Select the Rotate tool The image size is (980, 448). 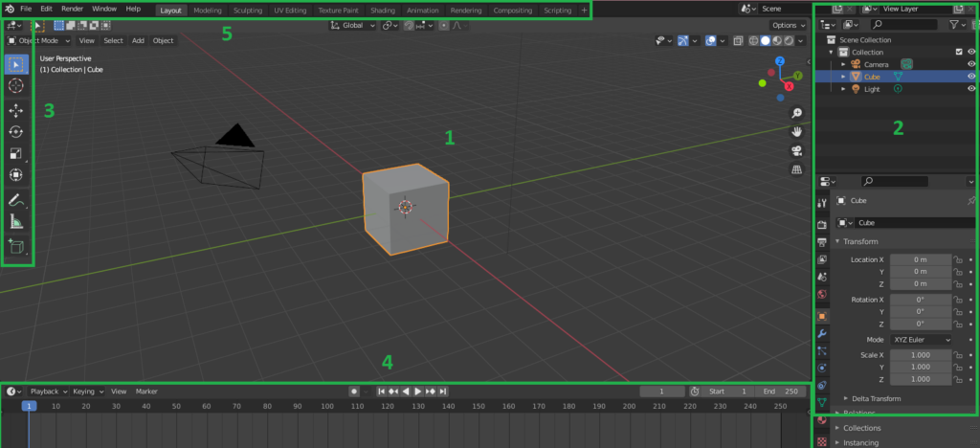[16, 132]
